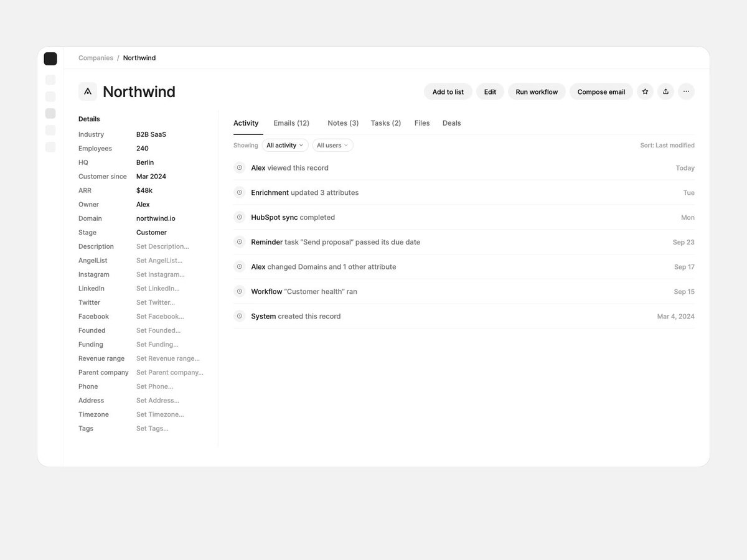Viewport: 747px width, 560px height.
Task: Click clock icon beside Enrichment entry
Action: (239, 192)
